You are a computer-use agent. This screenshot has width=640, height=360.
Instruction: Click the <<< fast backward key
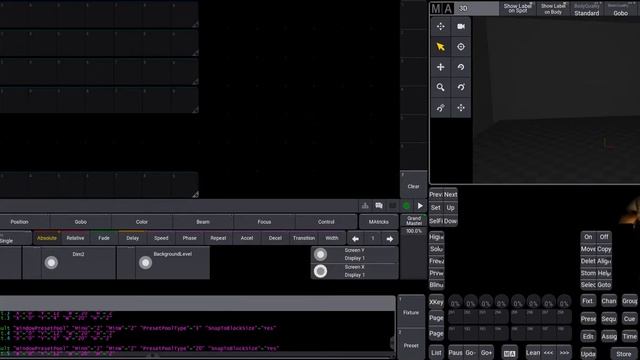[x=548, y=353]
